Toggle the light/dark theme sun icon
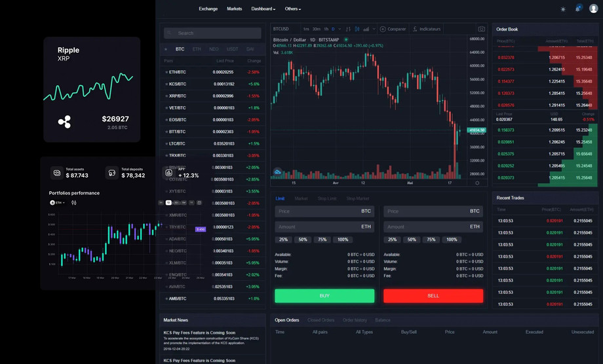 [x=563, y=9]
